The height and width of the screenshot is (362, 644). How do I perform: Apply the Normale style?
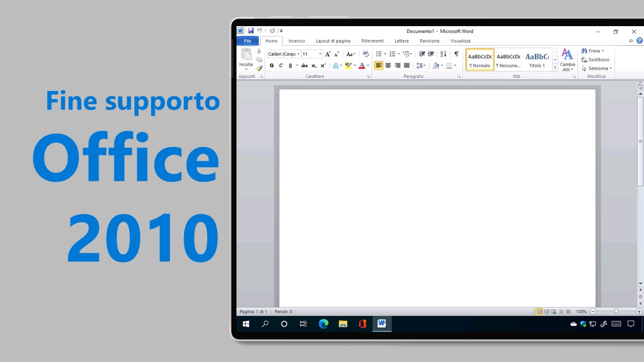pos(480,60)
